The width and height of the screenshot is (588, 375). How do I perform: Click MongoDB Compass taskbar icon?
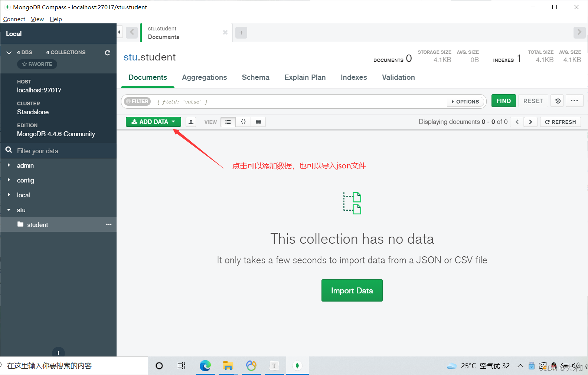point(297,366)
